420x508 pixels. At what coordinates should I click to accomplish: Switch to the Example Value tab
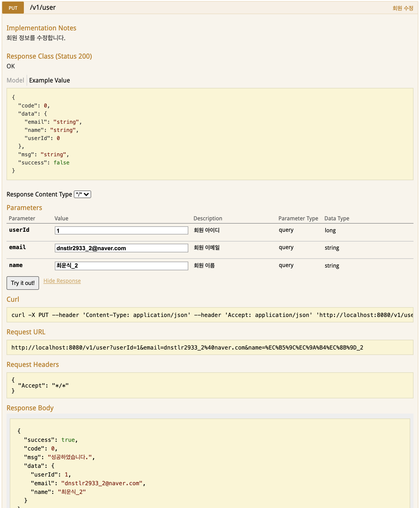click(49, 80)
